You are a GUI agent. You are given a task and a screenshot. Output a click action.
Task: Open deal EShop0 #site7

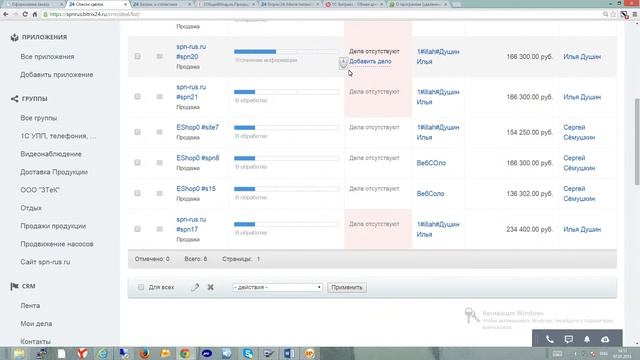[x=198, y=127]
